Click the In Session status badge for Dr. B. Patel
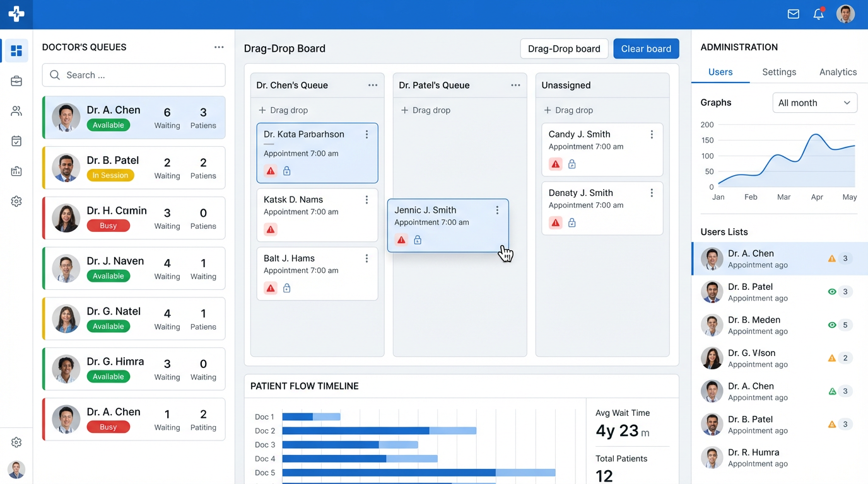The height and width of the screenshot is (484, 868). coord(110,175)
